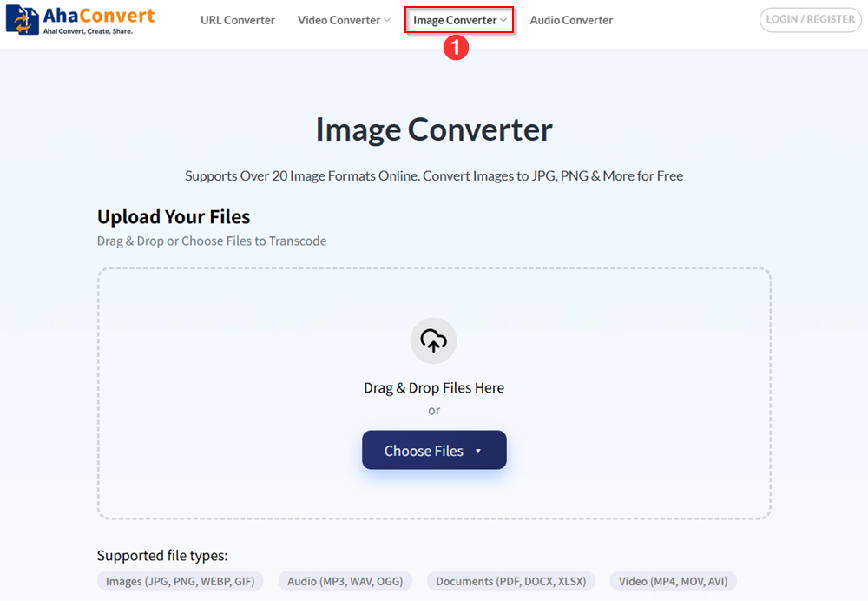Click the red step 1 marker badge
This screenshot has width=868, height=601.
[457, 48]
